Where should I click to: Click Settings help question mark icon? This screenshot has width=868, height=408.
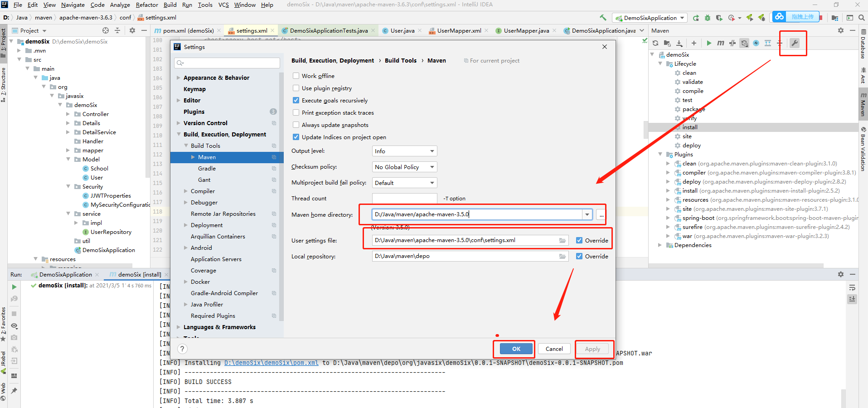click(182, 349)
